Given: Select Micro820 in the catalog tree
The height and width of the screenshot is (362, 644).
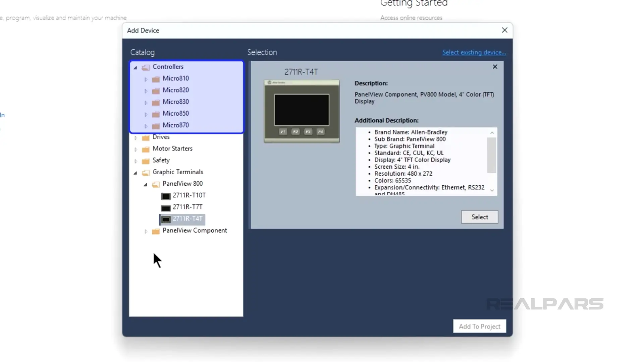Looking at the screenshot, I should 176,90.
